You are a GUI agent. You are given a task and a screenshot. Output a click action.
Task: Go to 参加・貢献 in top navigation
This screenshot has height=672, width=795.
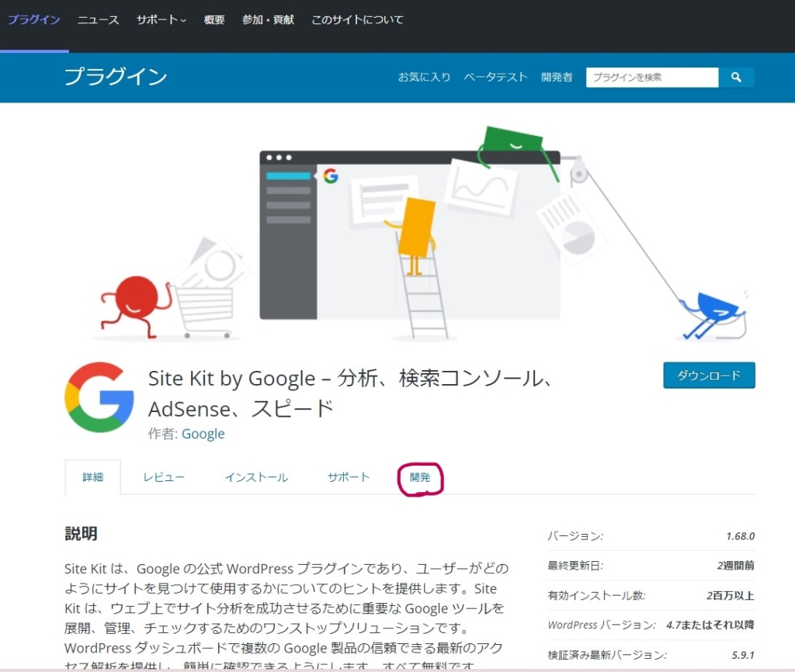268,19
